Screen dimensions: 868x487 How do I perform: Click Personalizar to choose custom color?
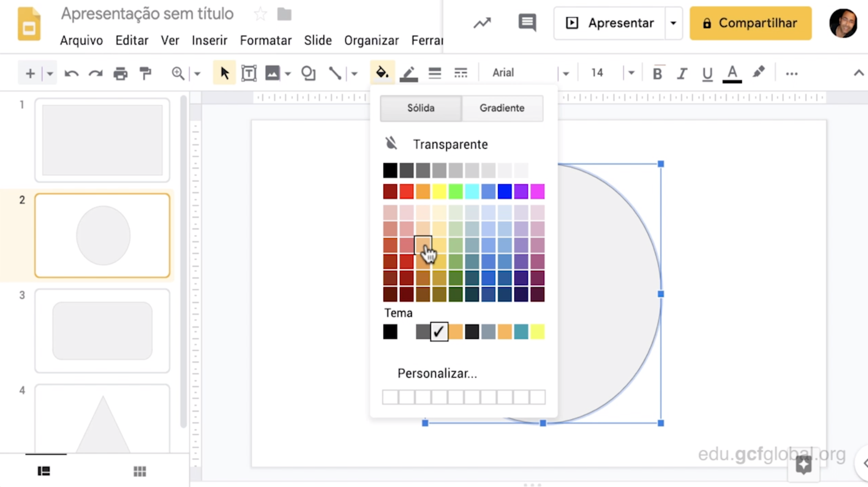[437, 373]
